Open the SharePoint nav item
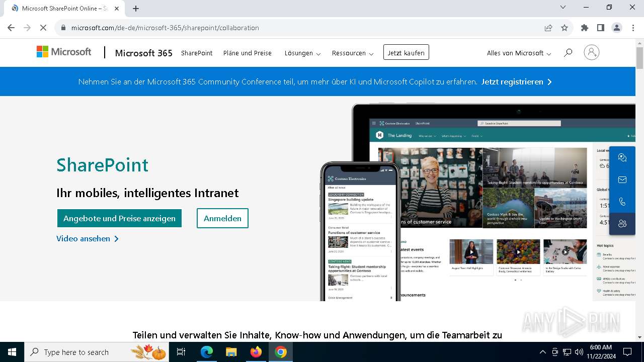 [x=197, y=53]
